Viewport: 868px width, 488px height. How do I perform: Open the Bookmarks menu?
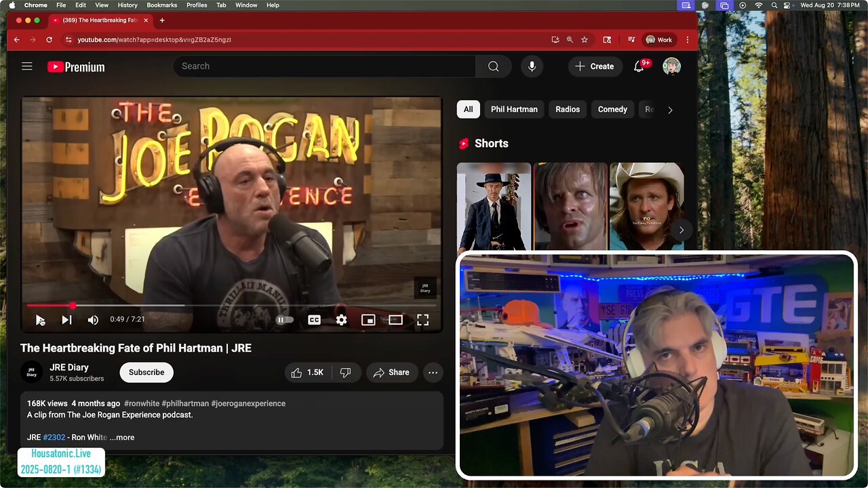(162, 5)
